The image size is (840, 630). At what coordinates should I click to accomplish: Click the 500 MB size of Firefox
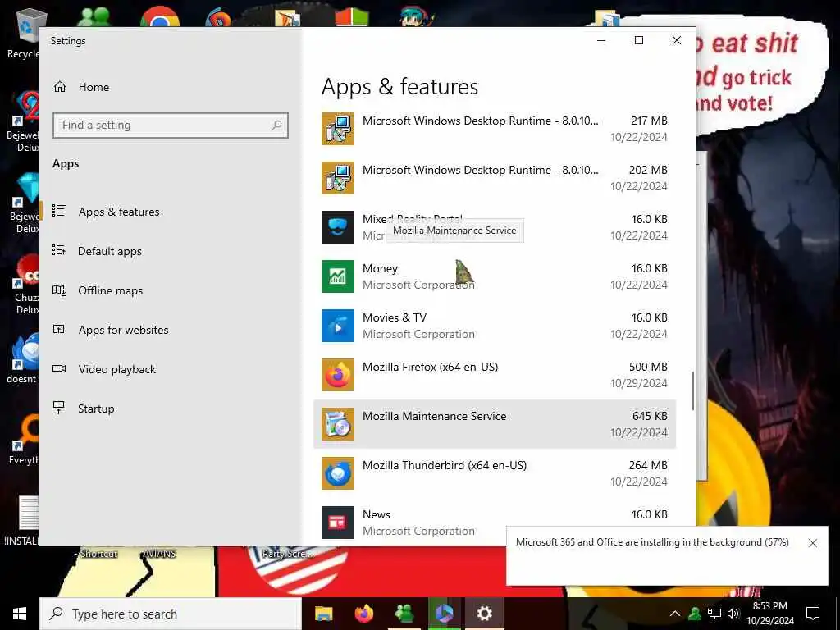(648, 367)
